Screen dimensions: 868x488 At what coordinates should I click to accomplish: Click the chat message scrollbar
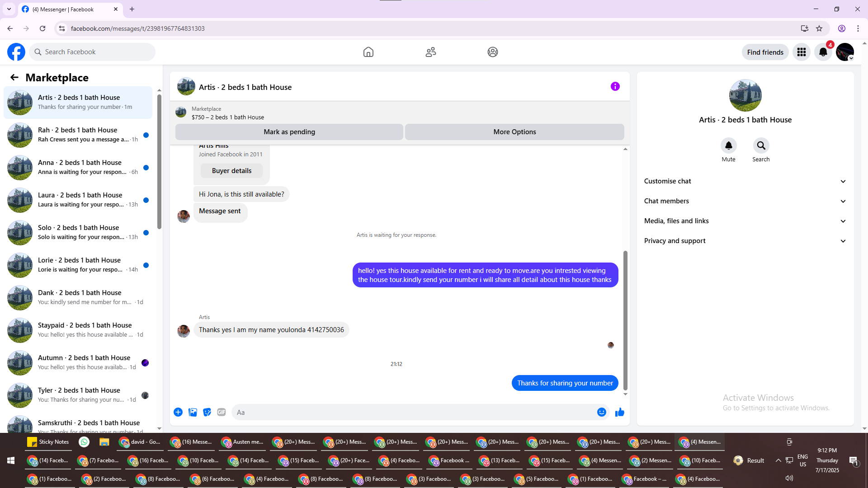625,320
